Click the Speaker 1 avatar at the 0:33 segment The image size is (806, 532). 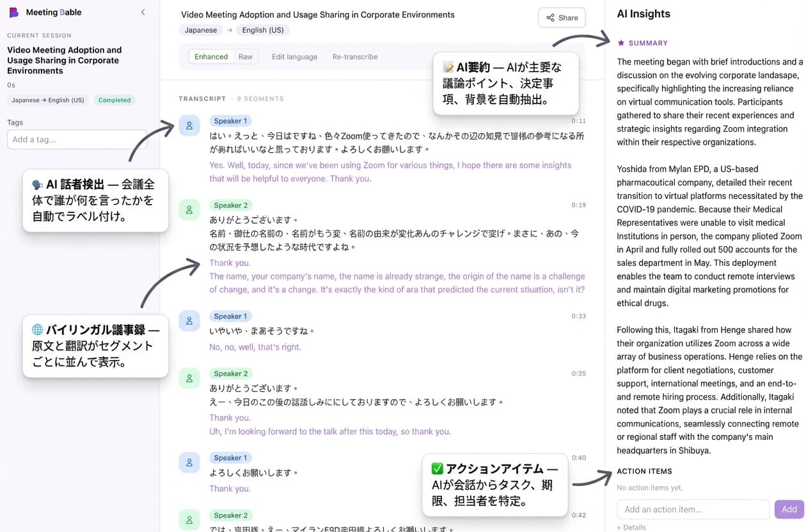click(x=189, y=321)
